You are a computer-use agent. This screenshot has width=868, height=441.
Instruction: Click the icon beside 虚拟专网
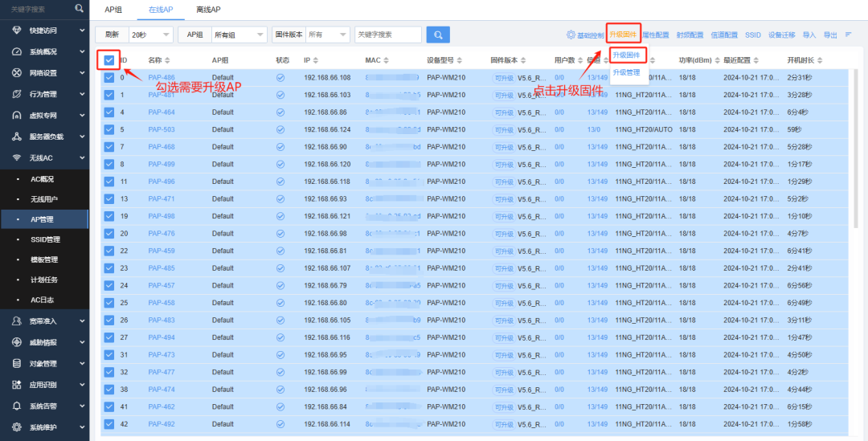(17, 115)
